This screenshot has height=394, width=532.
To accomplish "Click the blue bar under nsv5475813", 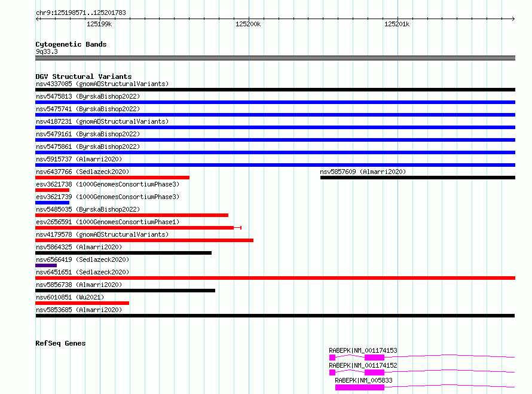I will pos(275,102).
